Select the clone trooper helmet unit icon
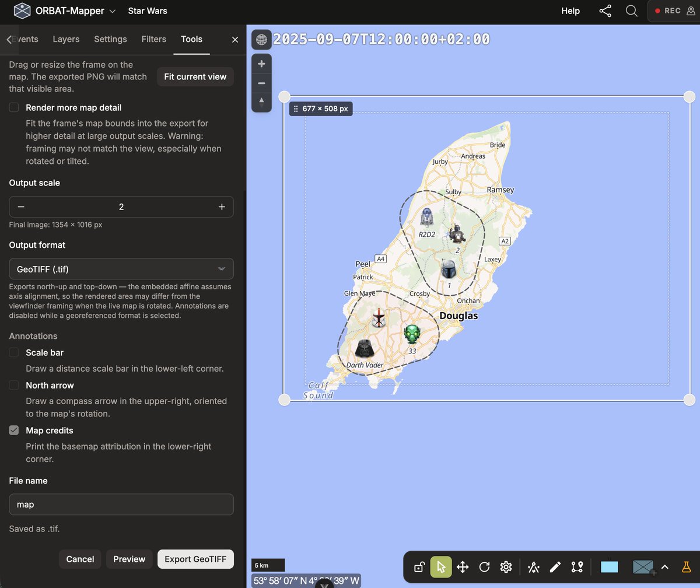Image resolution: width=700 pixels, height=588 pixels. (379, 317)
